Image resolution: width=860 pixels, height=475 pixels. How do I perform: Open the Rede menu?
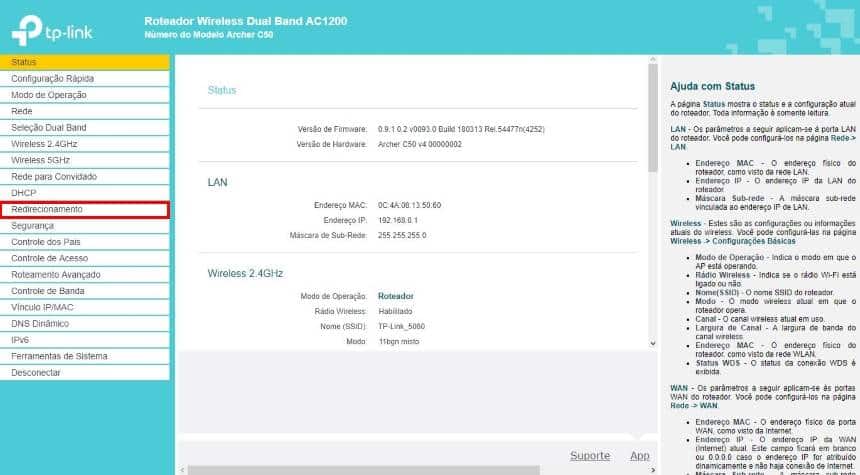click(x=84, y=111)
